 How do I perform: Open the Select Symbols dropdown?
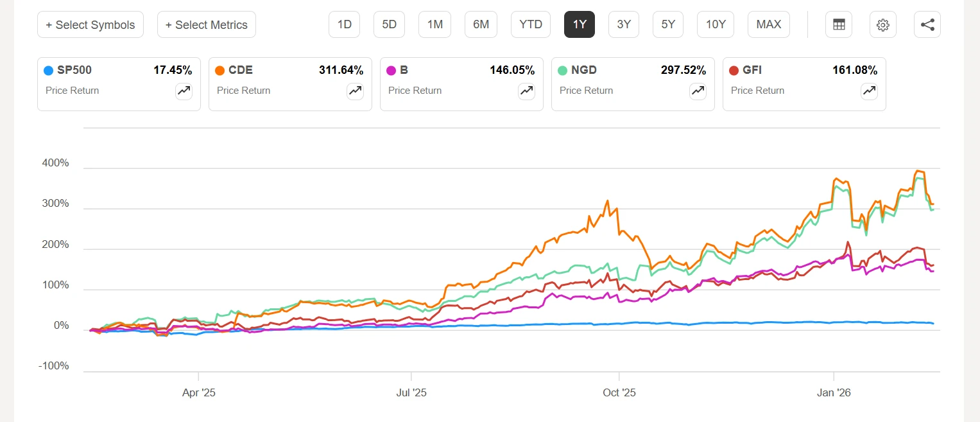[x=90, y=24]
